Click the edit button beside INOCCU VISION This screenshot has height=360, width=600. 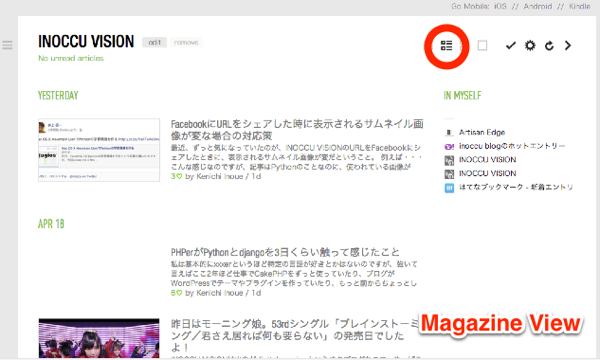(155, 42)
